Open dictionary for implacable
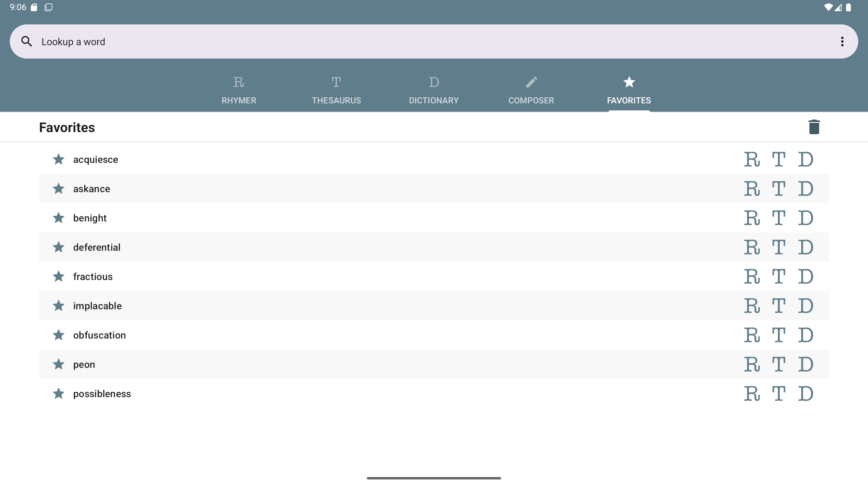The image size is (868, 488). pos(806,306)
